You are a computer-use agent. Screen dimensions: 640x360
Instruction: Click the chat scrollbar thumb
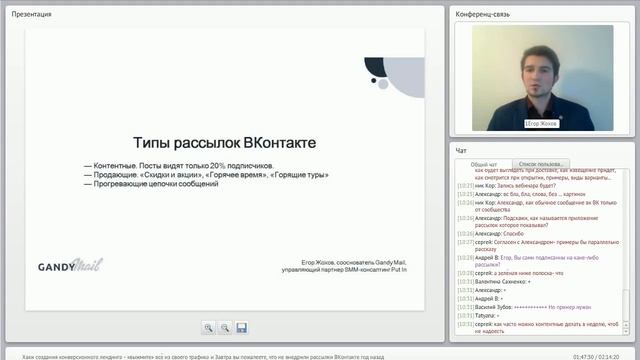pyautogui.click(x=627, y=304)
